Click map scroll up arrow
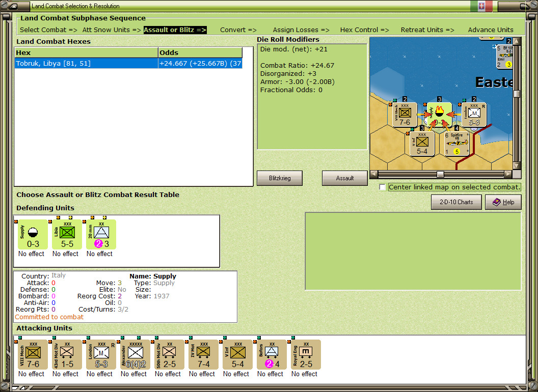Viewport: 538px width, 392px height. (x=517, y=41)
